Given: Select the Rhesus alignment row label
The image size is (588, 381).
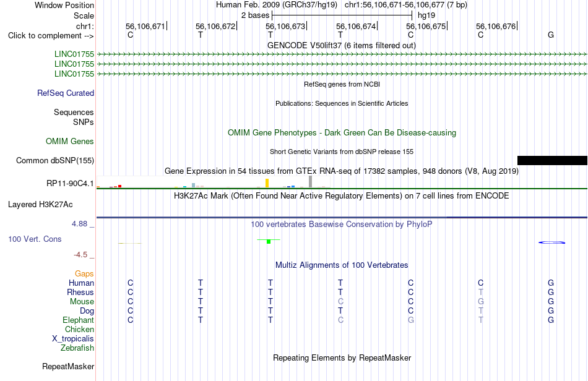Looking at the screenshot, I should 80,292.
